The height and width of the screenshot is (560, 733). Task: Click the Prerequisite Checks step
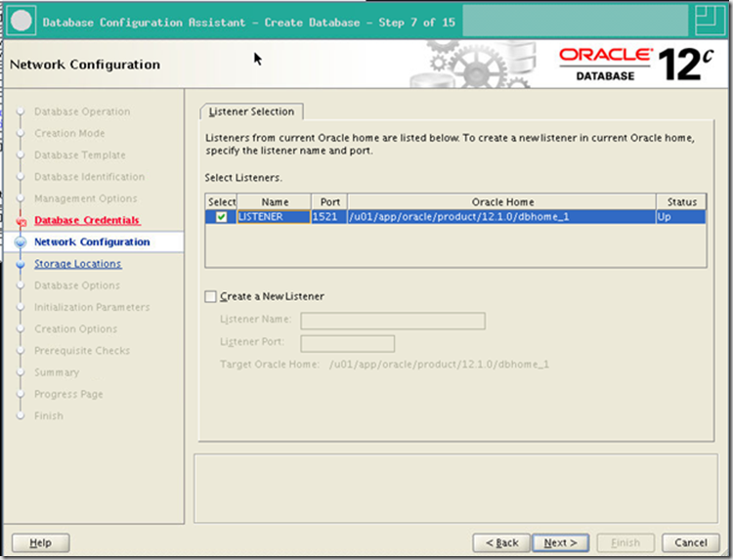(82, 351)
